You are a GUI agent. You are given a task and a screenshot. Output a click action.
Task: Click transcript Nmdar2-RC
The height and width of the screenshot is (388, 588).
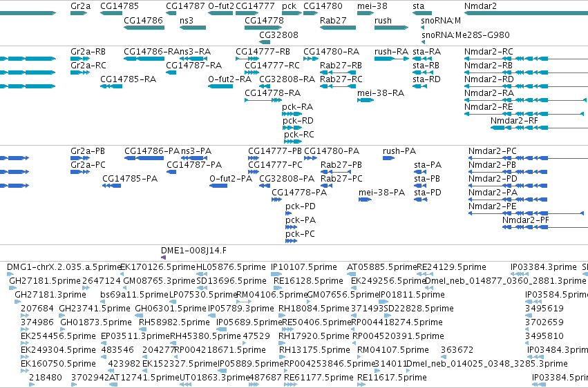[526, 59]
